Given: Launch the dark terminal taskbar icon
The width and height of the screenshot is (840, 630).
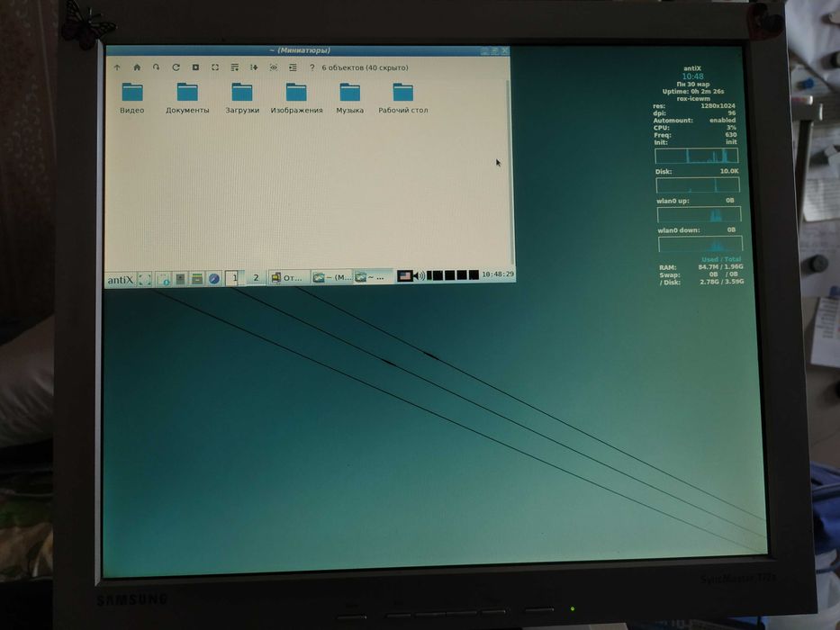Looking at the screenshot, I should [181, 279].
